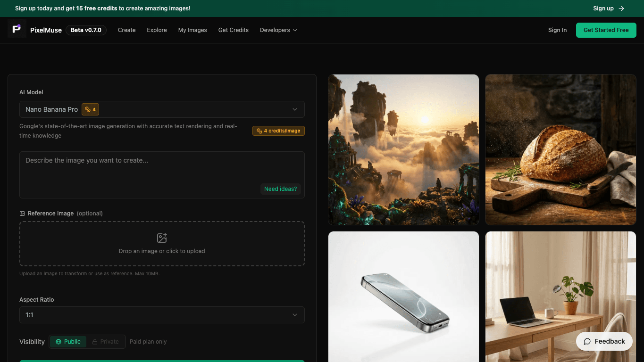Click the credits coin badge showing 4
This screenshot has height=362, width=644.
pos(90,109)
